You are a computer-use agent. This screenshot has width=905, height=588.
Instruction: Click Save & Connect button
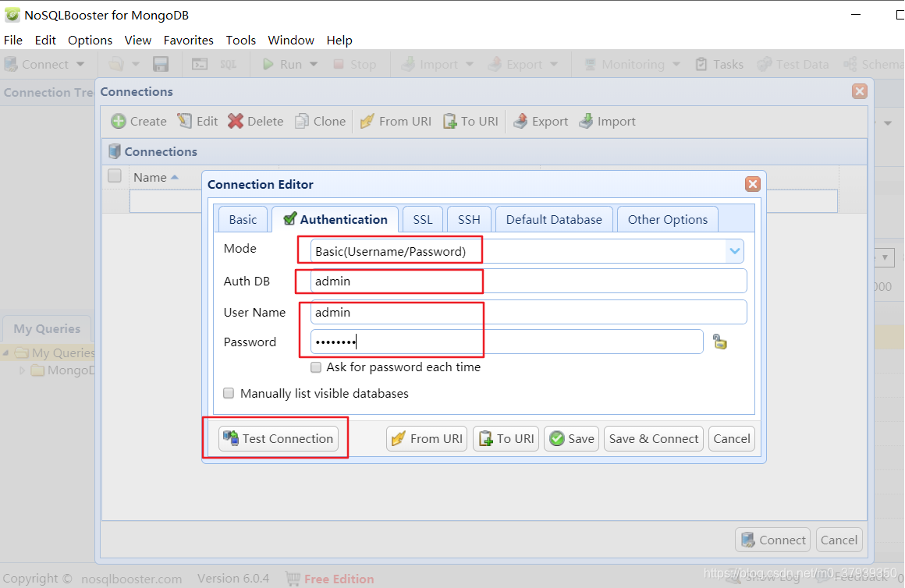point(653,438)
